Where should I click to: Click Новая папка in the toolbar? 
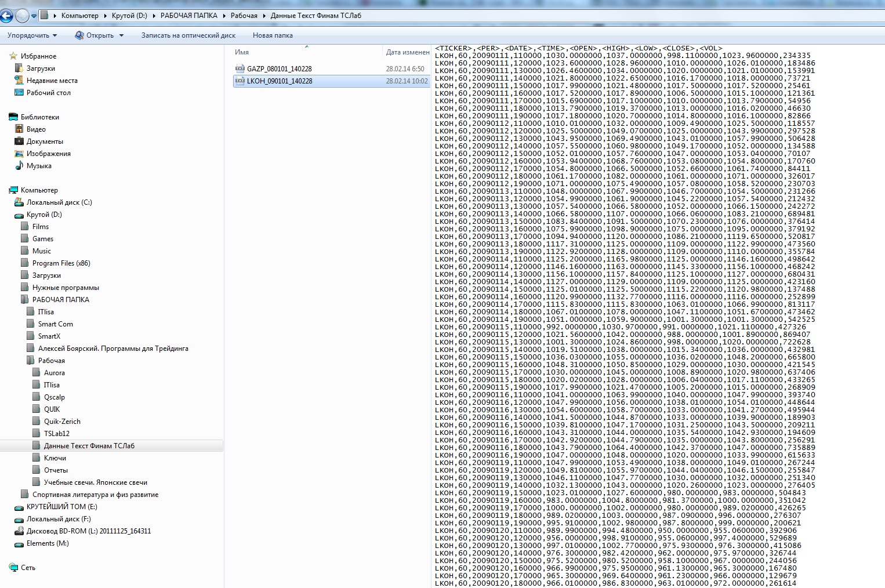point(273,35)
